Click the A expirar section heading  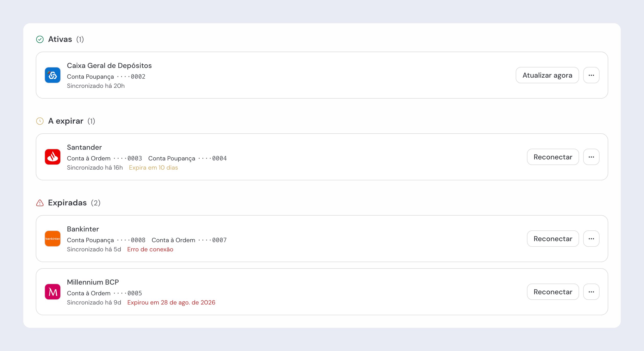[x=66, y=121]
